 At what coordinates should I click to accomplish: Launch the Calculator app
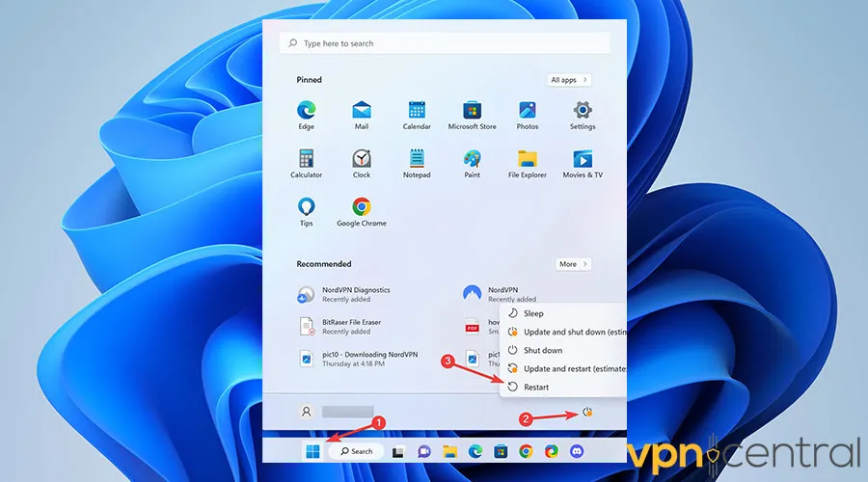306,163
